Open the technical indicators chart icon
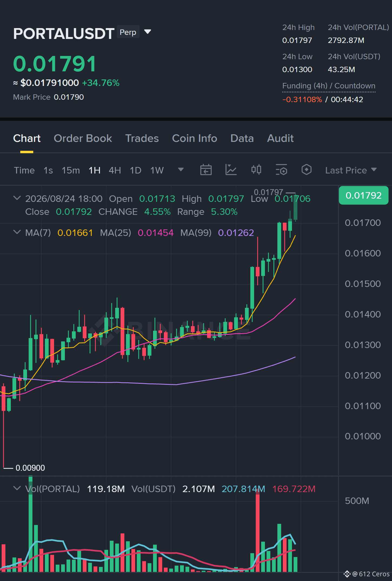Viewport: 392px width, 581px height. click(x=231, y=170)
